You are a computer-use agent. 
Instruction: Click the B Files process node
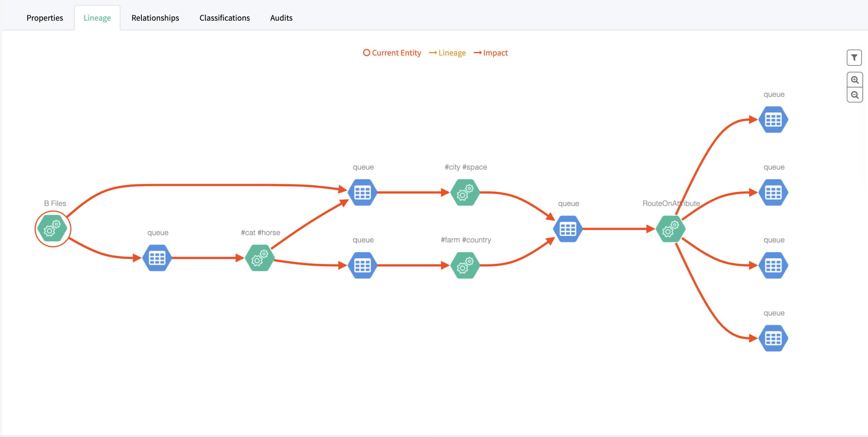click(x=52, y=229)
